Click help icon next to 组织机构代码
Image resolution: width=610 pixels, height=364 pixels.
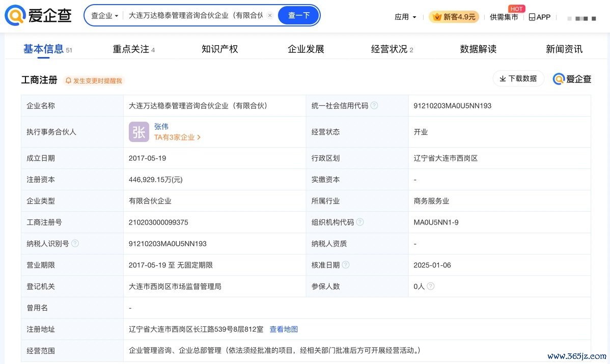(360, 222)
